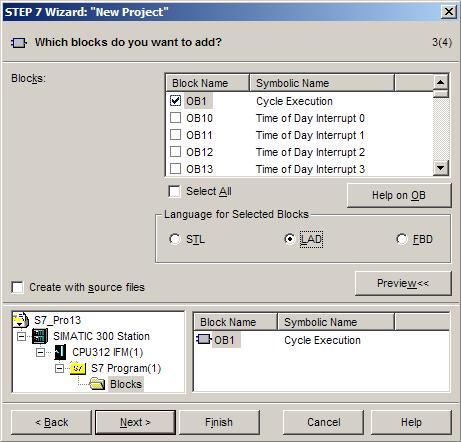Click the OB1 block icon in preview list
This screenshot has height=442, width=461.
[204, 339]
